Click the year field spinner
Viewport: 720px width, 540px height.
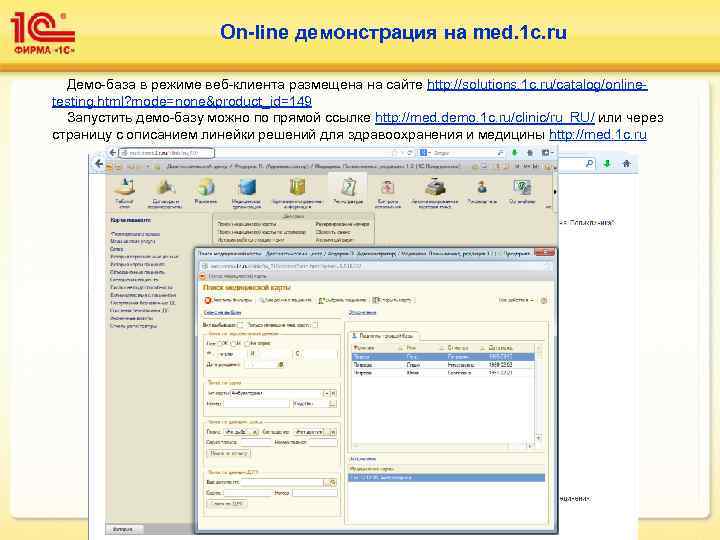332,404
